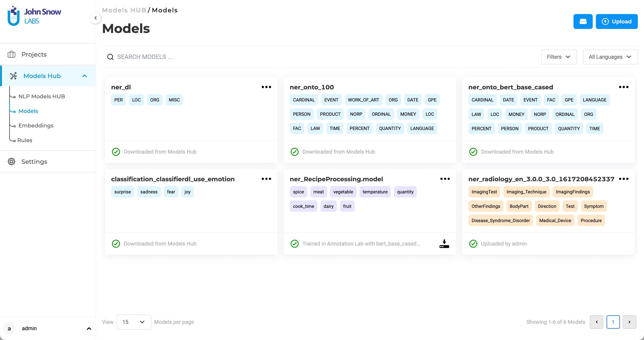Screen dimensions: 644x340
Task: Open the models per page dropdown
Action: [x=134, y=322]
